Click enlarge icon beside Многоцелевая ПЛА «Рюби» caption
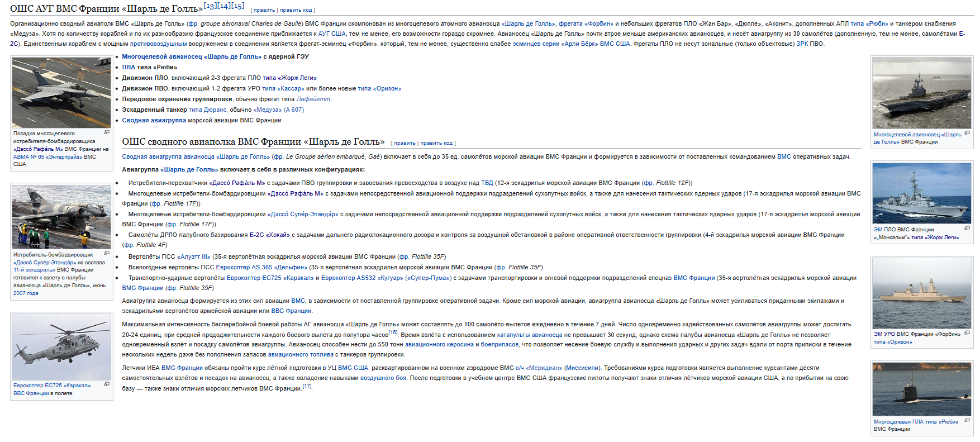This screenshot has height=442, width=980. click(x=967, y=421)
